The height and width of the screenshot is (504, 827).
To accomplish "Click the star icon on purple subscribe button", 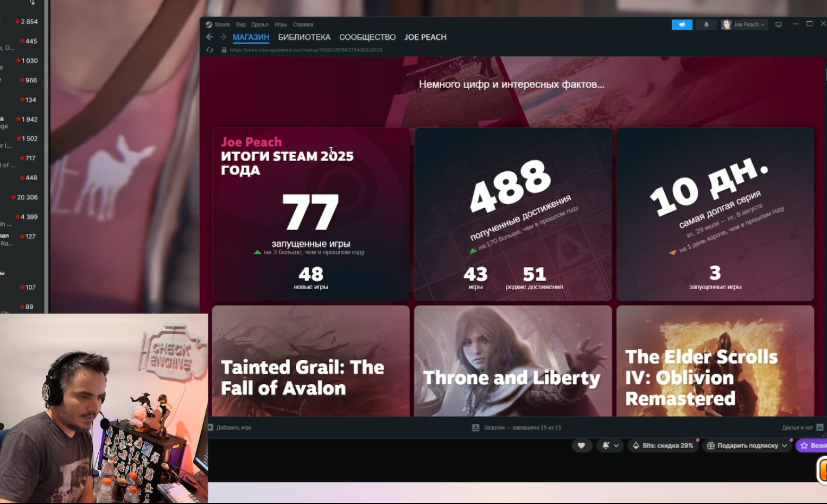I will (804, 445).
